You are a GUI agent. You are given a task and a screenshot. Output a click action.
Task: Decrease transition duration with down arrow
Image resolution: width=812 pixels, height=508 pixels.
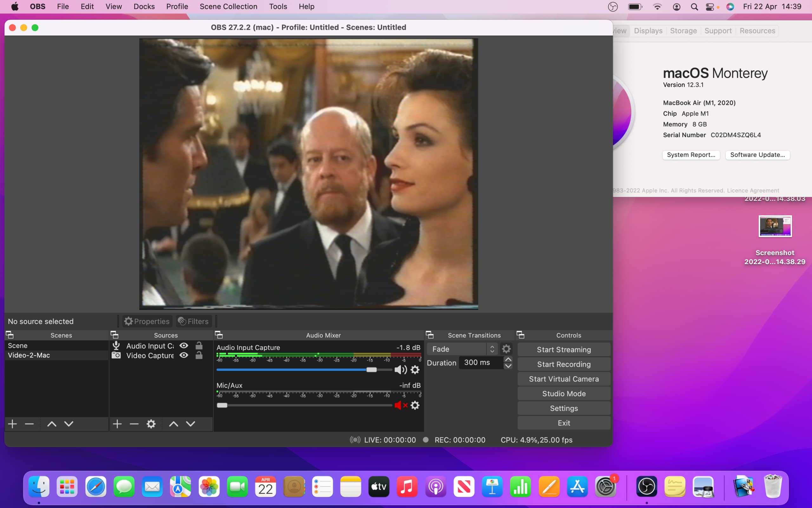(508, 366)
